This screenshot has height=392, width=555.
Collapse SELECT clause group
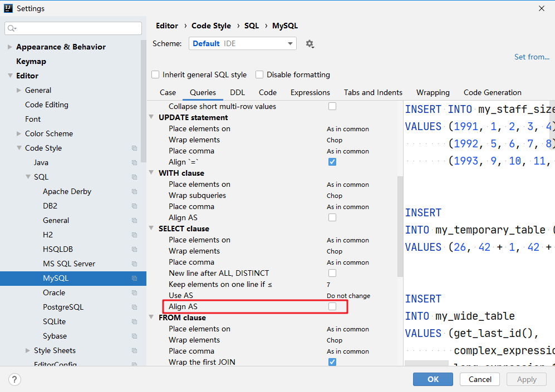click(151, 228)
